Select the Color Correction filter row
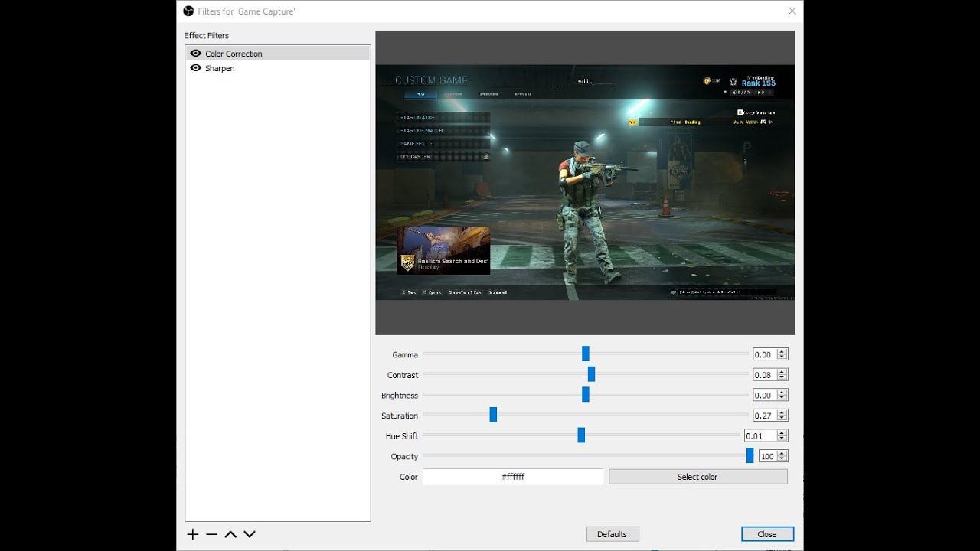 tap(278, 53)
